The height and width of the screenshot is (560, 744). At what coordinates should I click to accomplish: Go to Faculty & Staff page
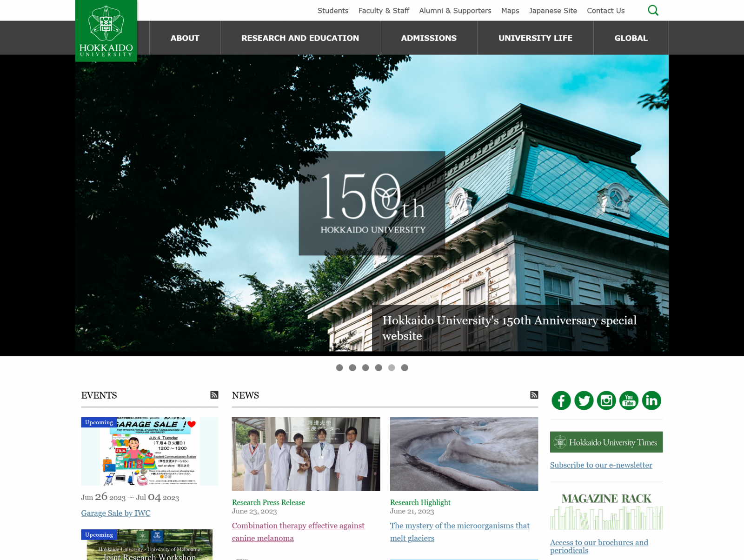tap(384, 11)
